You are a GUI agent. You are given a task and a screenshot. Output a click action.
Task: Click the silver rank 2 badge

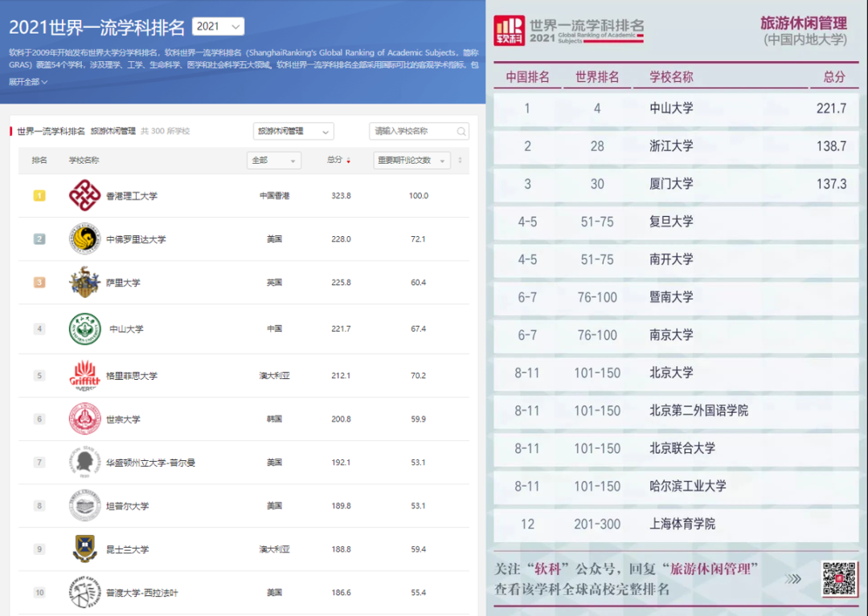click(39, 239)
